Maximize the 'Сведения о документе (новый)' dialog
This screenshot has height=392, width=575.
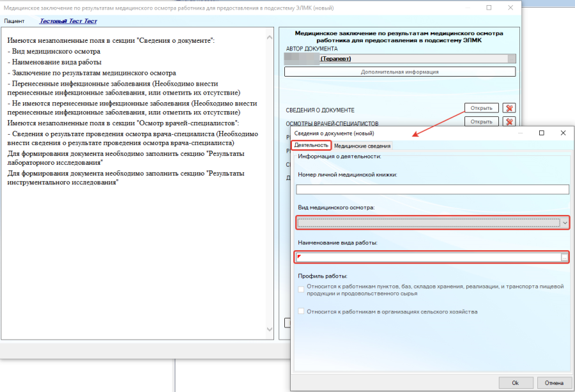(542, 133)
